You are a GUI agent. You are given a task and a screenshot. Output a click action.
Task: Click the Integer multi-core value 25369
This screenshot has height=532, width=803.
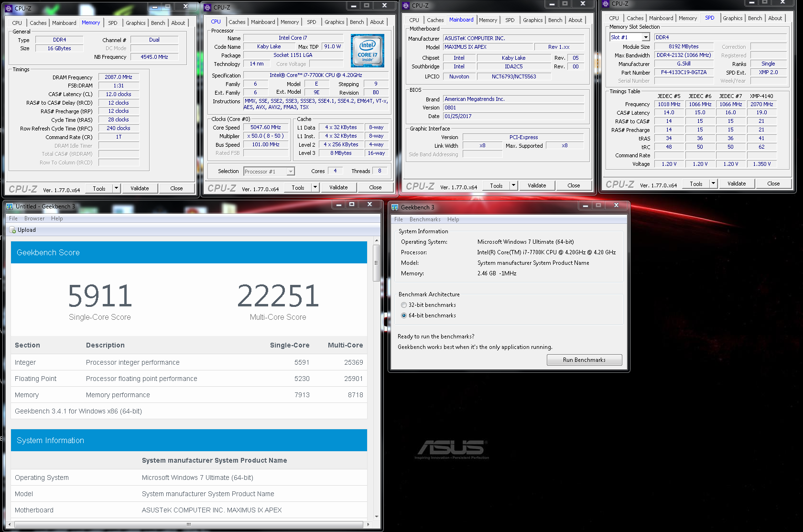coord(353,362)
